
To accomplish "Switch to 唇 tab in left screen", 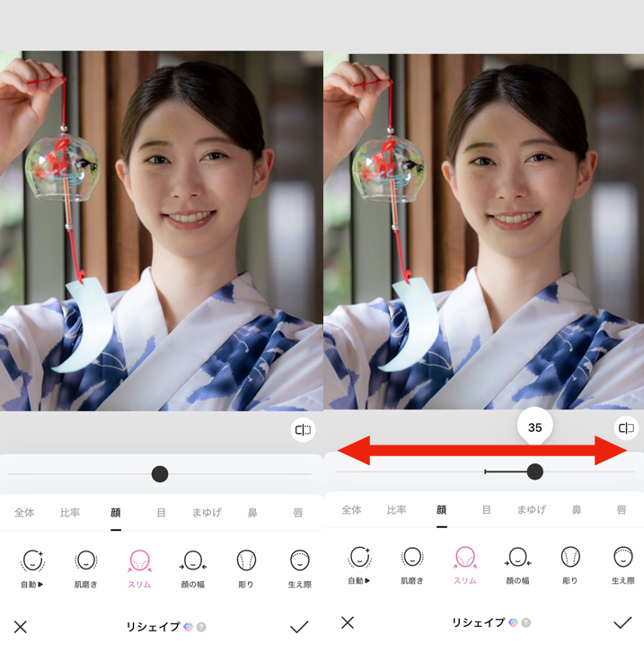I will point(298,513).
